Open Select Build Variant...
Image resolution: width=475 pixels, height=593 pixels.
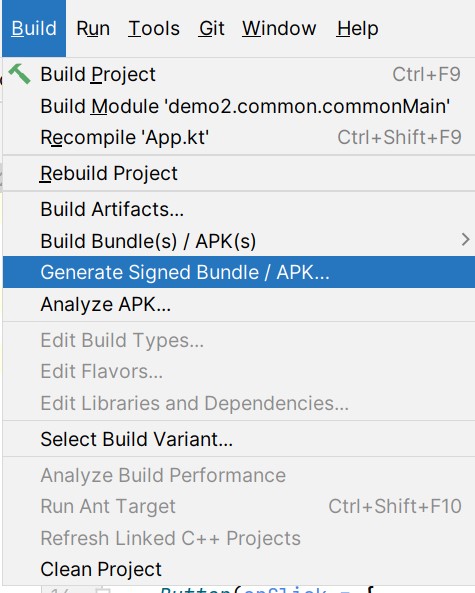point(239,439)
